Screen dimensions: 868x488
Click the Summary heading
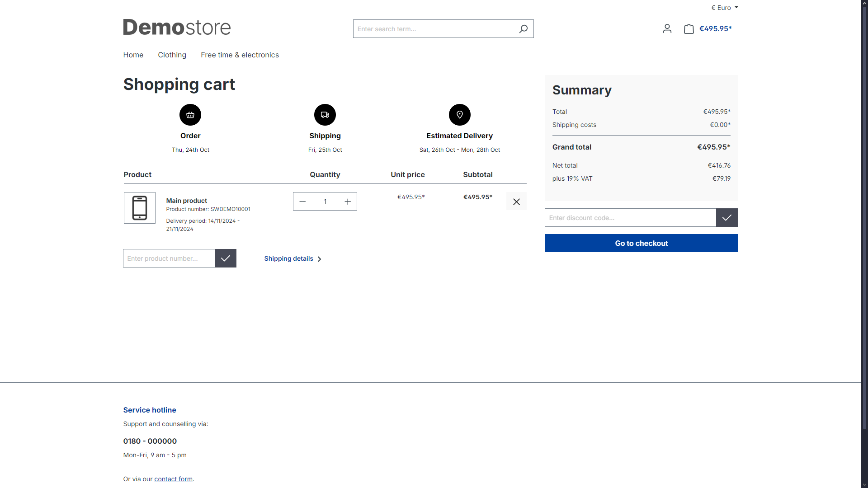(x=582, y=90)
